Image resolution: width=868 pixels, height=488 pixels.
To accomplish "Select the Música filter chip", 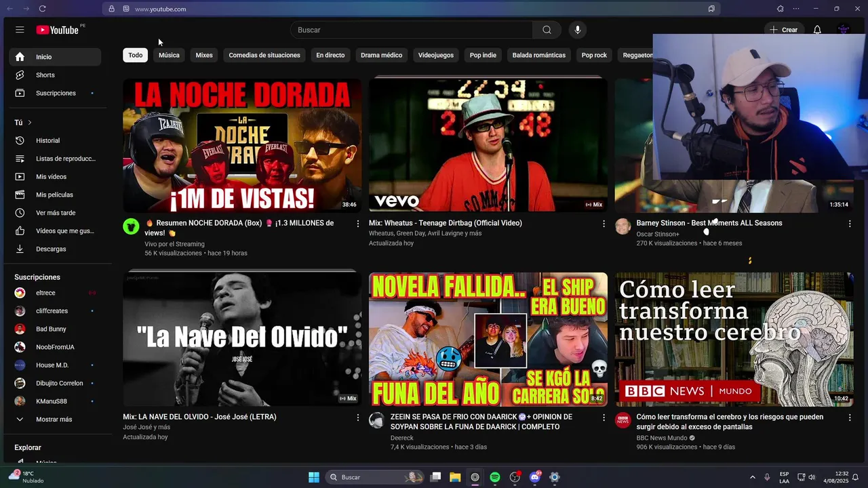I will 169,55.
